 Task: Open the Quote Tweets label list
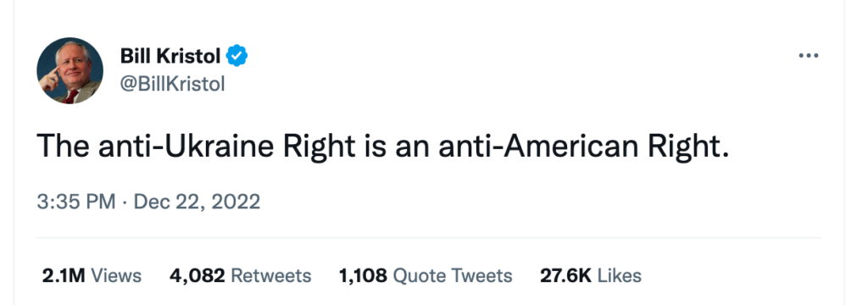(453, 275)
